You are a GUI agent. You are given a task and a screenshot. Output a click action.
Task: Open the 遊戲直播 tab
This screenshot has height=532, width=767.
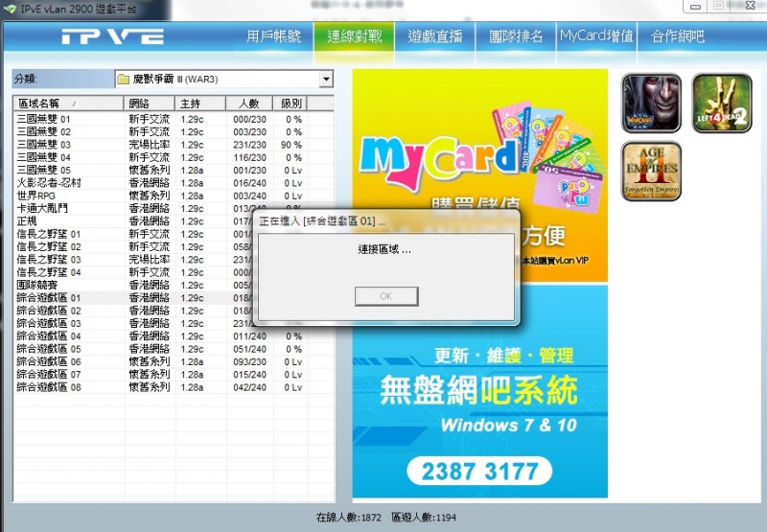point(435,36)
